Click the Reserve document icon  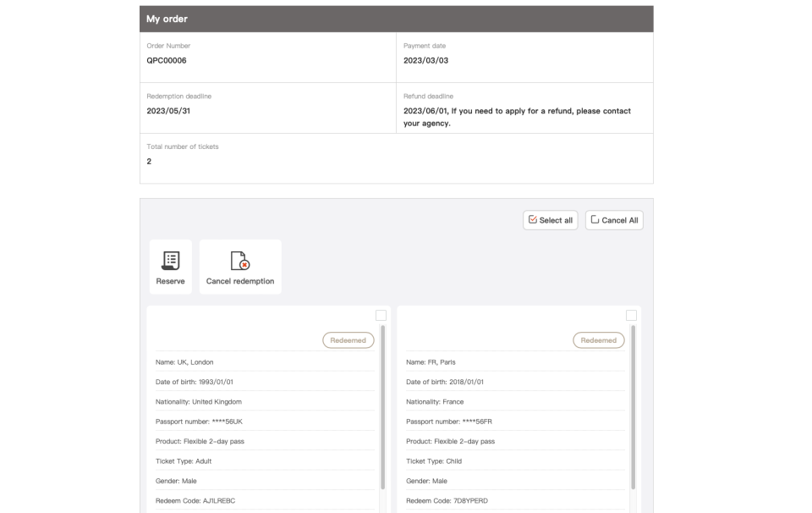click(170, 261)
